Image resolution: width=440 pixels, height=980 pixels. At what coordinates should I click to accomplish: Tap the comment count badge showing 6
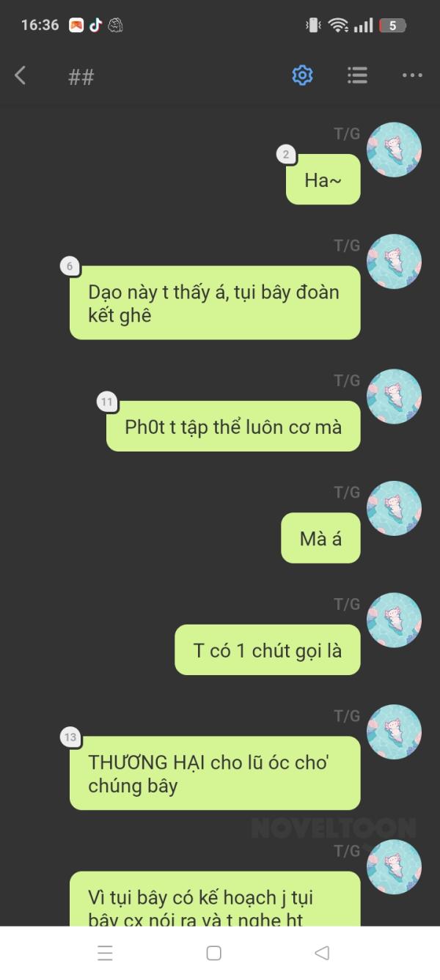[x=70, y=266]
